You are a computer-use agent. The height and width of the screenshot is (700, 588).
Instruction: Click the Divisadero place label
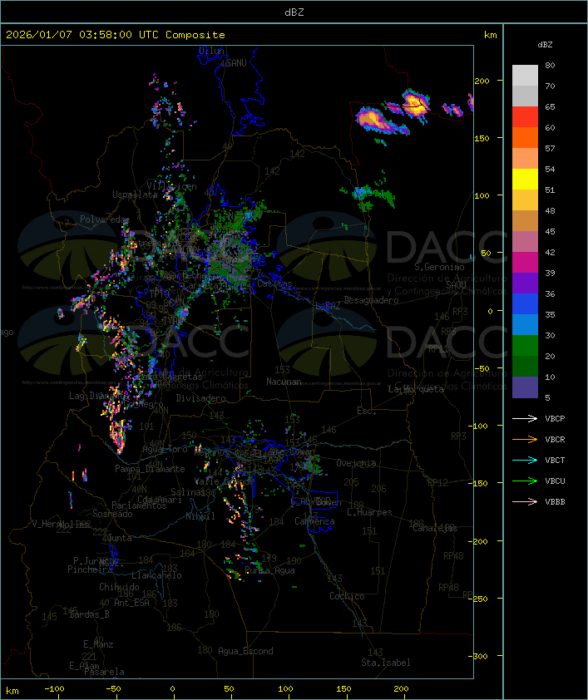pos(201,398)
